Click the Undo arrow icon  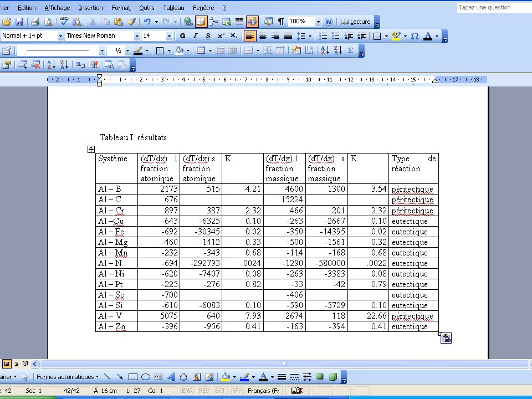tap(147, 22)
